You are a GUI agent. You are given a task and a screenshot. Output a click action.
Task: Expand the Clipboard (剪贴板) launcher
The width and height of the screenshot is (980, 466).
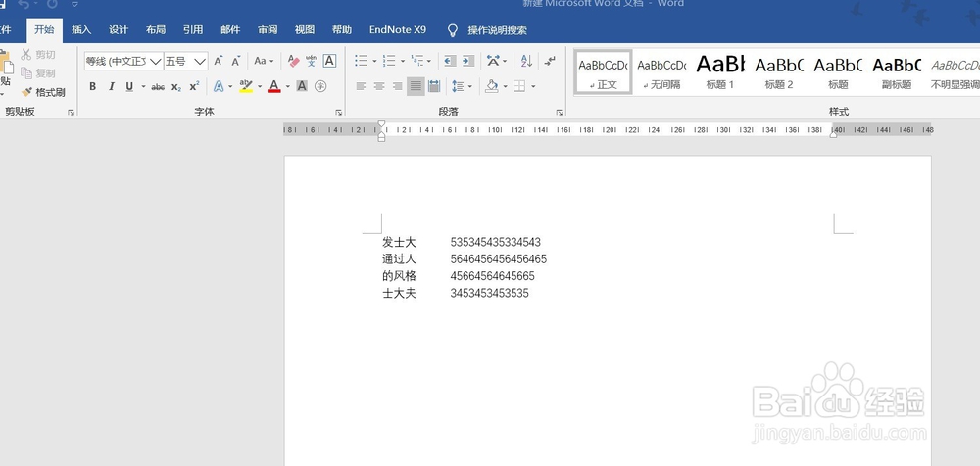point(71,113)
